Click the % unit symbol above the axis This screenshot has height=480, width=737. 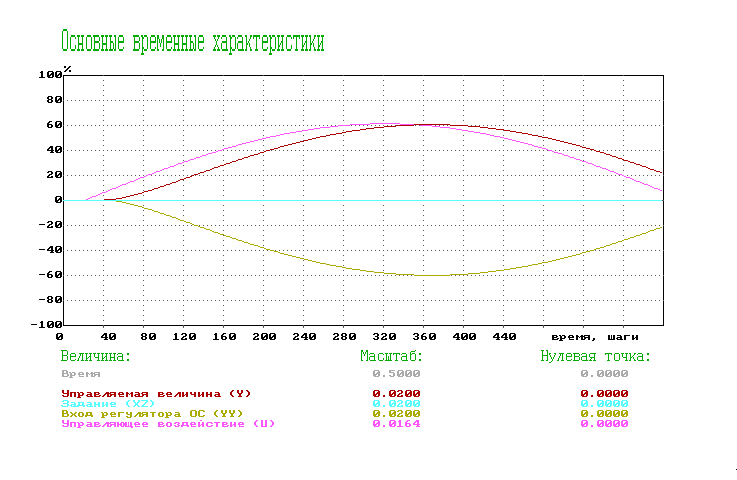coord(68,69)
